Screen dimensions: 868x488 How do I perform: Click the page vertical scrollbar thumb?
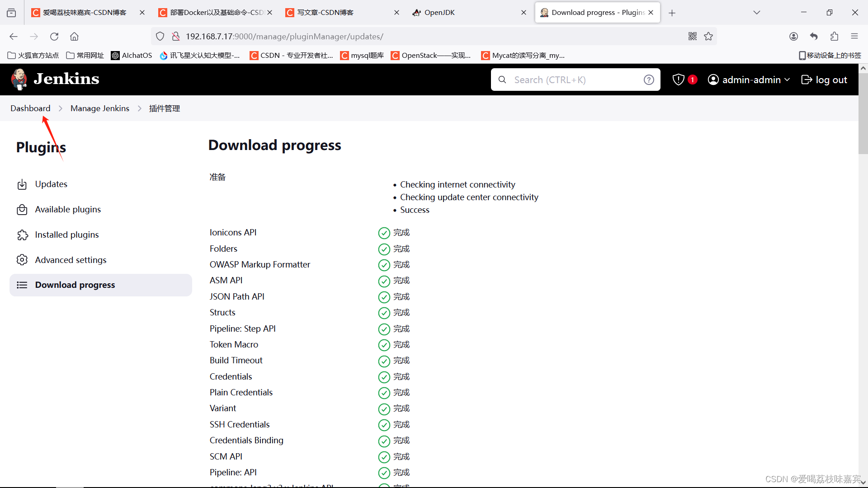click(863, 114)
